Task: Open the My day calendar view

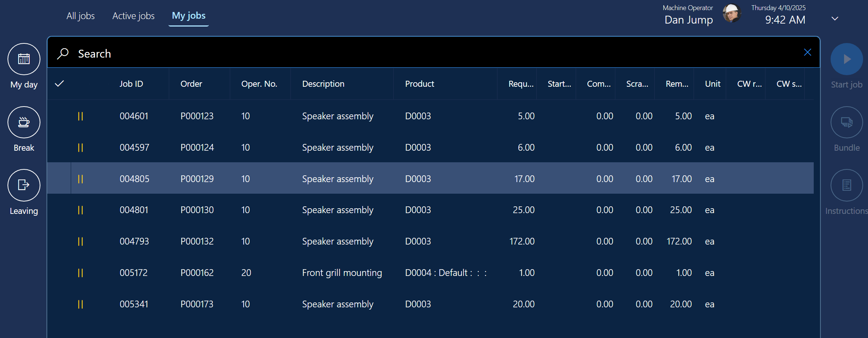Action: pyautogui.click(x=24, y=59)
